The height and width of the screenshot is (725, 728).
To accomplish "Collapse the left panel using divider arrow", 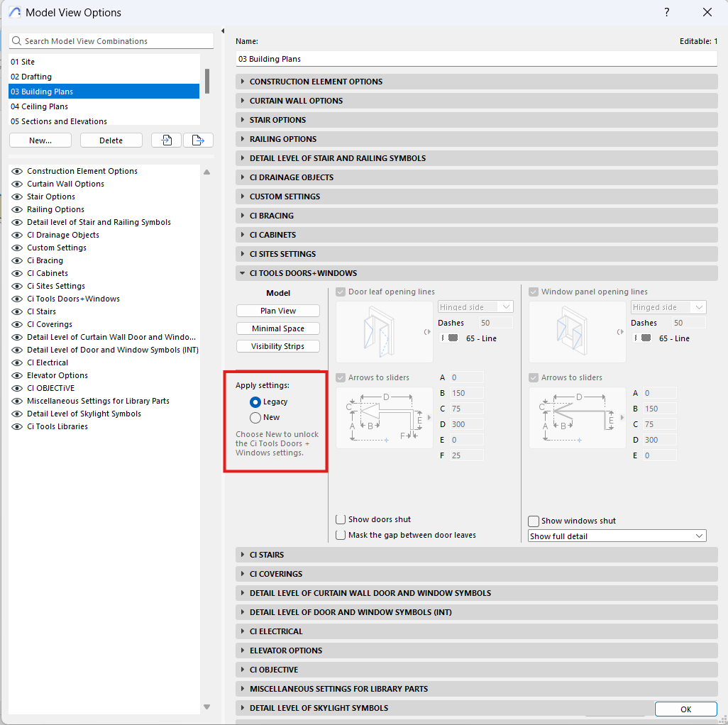I will coord(223,31).
